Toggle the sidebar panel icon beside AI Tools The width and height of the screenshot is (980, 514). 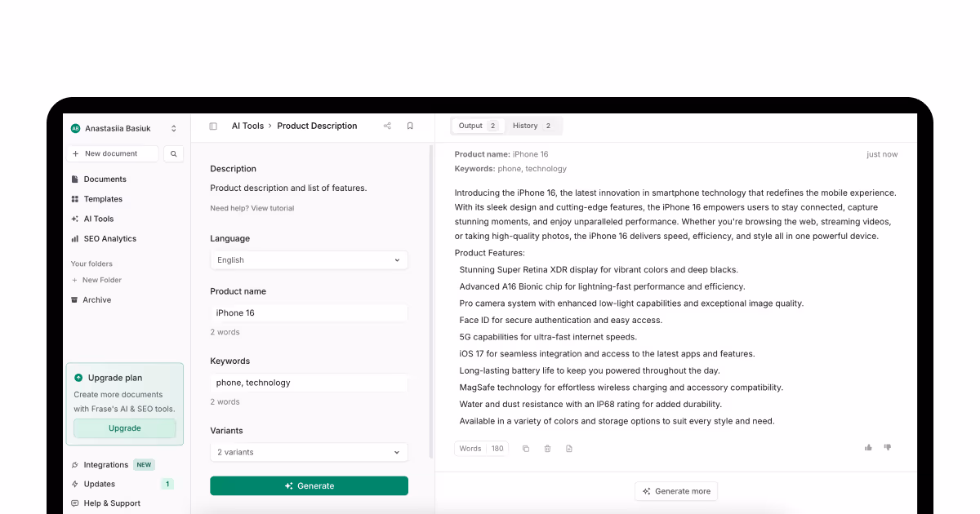[x=213, y=126]
